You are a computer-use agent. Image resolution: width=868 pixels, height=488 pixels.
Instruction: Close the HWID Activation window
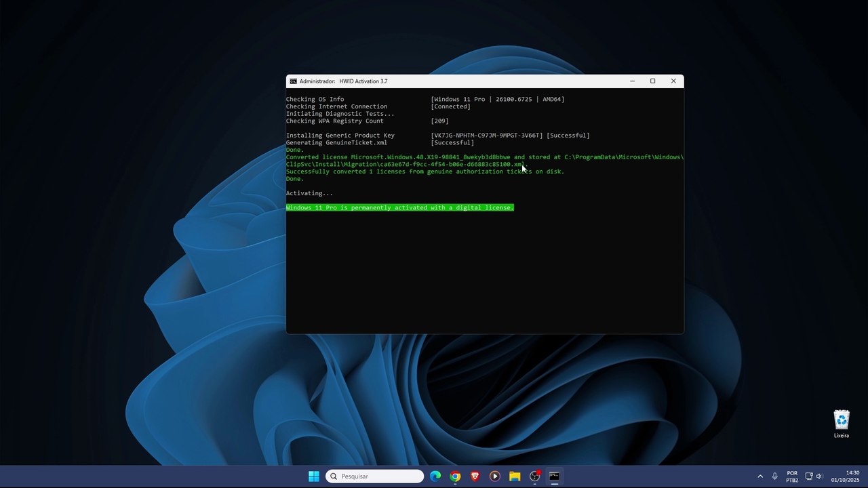pyautogui.click(x=673, y=81)
